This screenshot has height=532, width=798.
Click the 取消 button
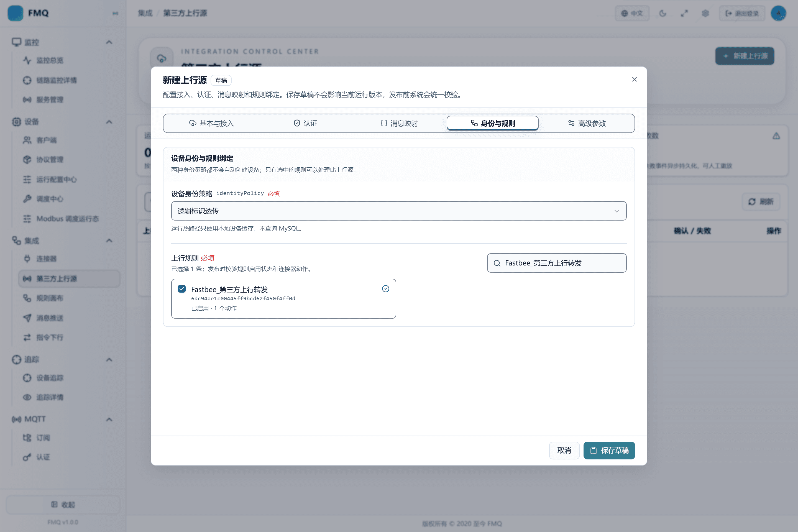tap(564, 451)
